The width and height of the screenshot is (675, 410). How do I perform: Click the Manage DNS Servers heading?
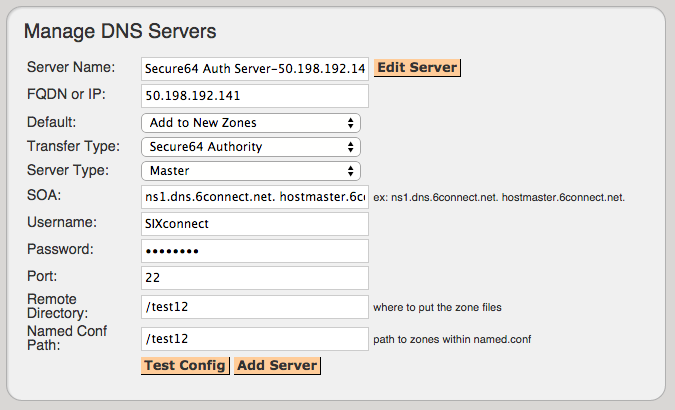120,31
